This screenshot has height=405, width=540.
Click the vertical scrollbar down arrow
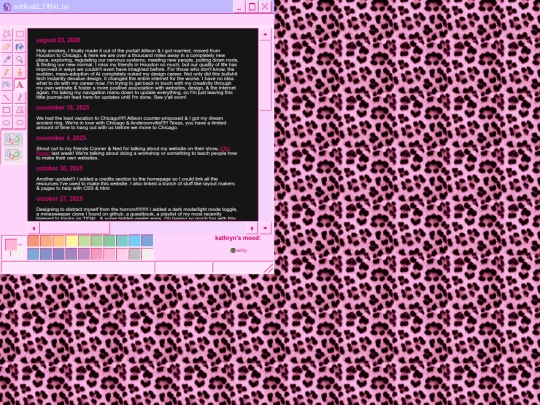click(265, 228)
